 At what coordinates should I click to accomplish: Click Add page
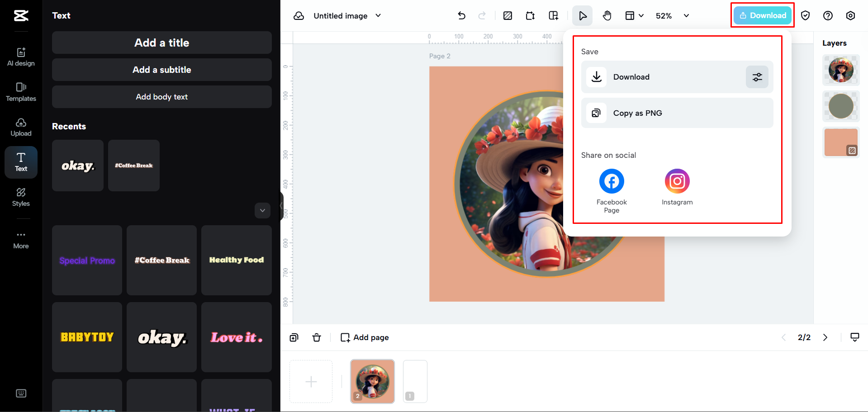(365, 337)
